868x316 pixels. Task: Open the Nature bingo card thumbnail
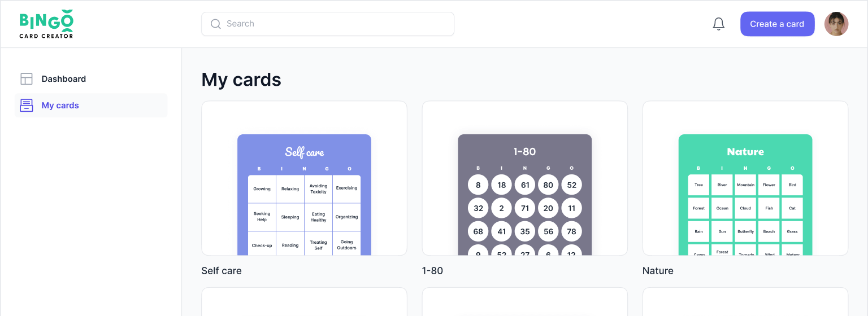pyautogui.click(x=745, y=178)
